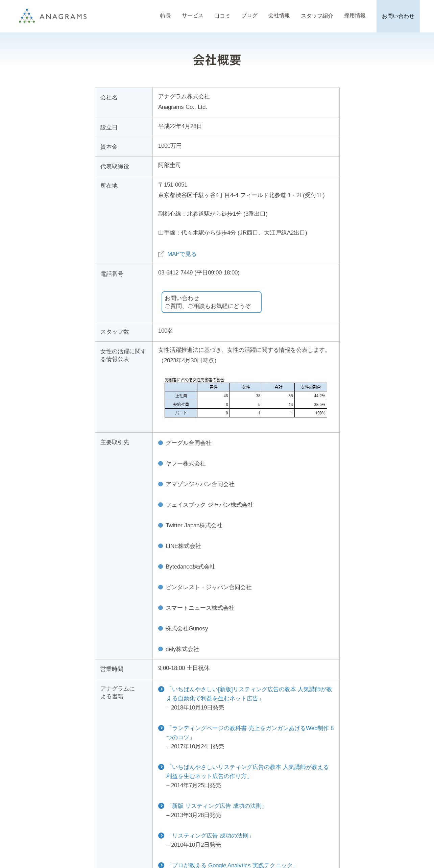This screenshot has width=434, height=868.
Task: Click the external link icon beside MAP
Action: tap(161, 254)
